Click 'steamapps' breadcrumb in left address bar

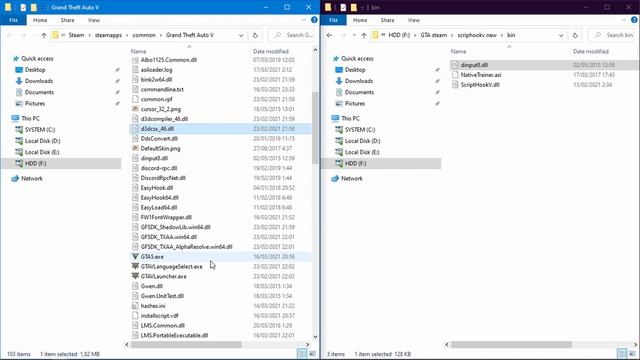point(108,36)
